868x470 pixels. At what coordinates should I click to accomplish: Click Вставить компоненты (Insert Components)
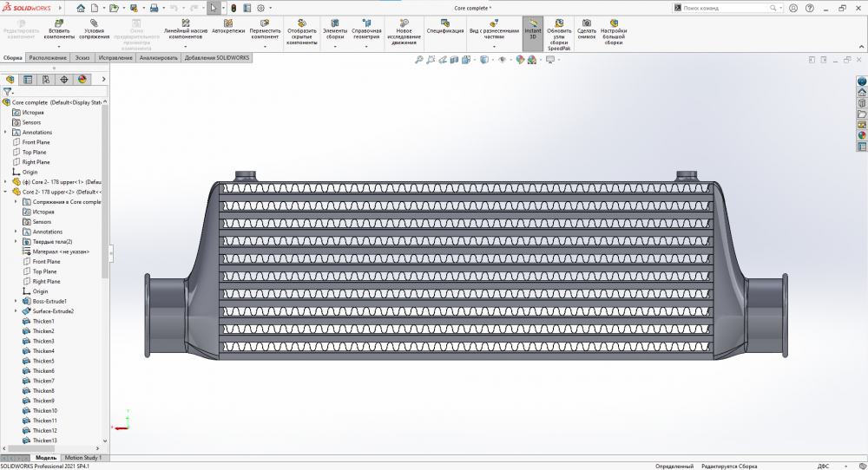[59, 30]
